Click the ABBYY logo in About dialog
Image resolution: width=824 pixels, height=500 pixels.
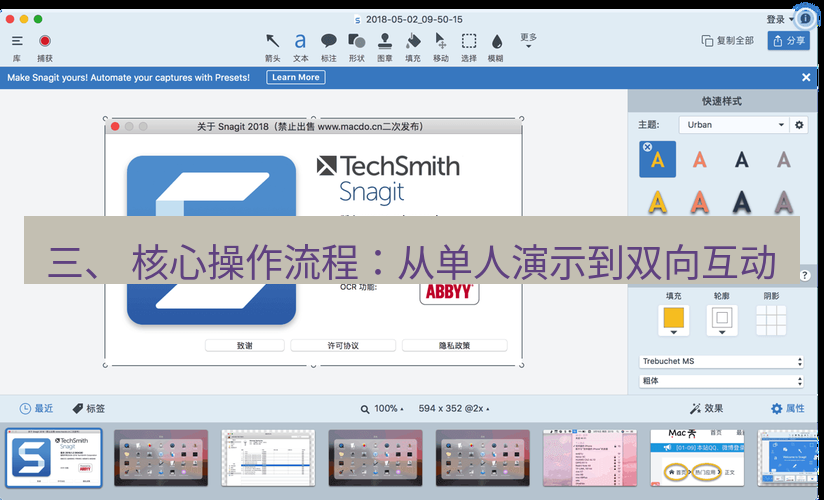click(449, 293)
